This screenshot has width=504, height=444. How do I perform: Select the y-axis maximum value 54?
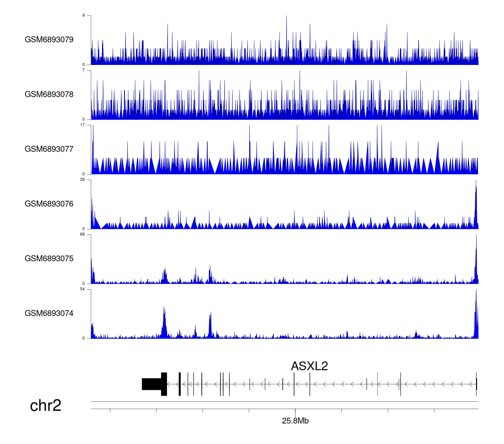tap(82, 289)
